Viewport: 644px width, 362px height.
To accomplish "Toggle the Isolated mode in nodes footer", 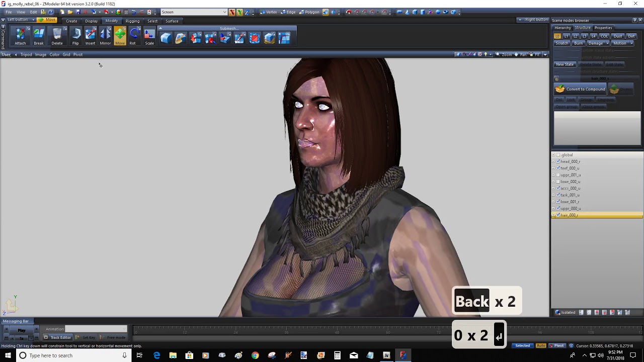I will [566, 312].
